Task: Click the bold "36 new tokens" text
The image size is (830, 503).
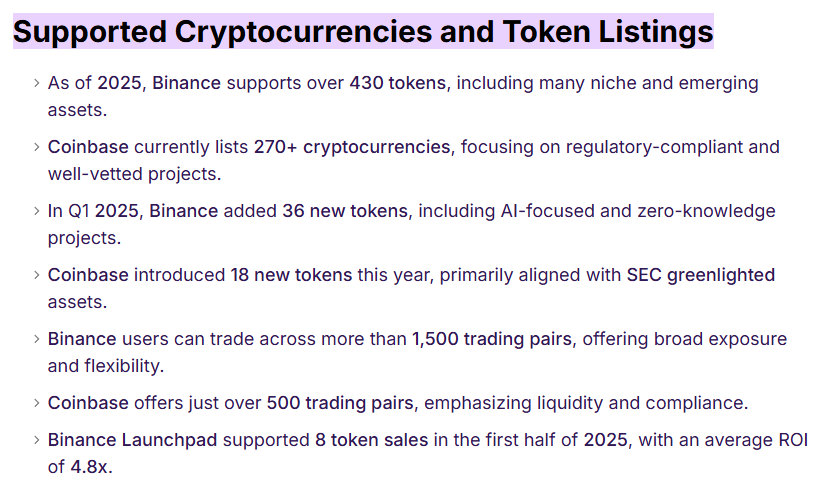Action: (345, 211)
